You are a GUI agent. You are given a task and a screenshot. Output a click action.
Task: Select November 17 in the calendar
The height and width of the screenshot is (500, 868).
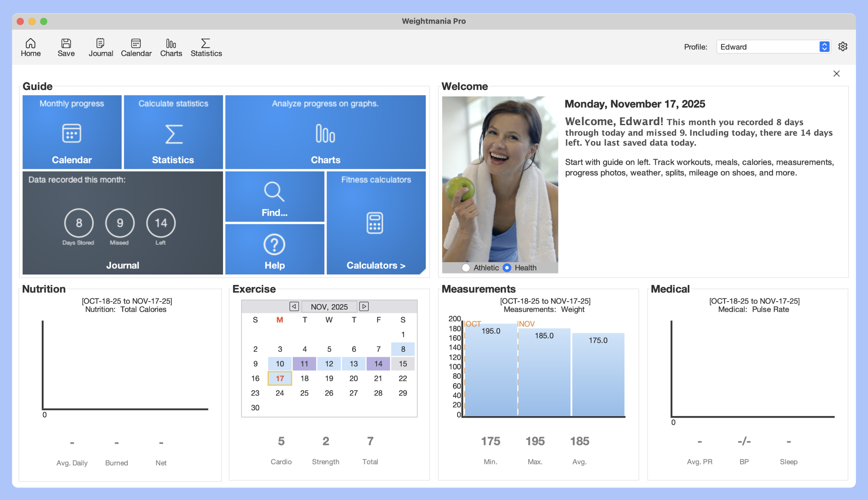279,378
